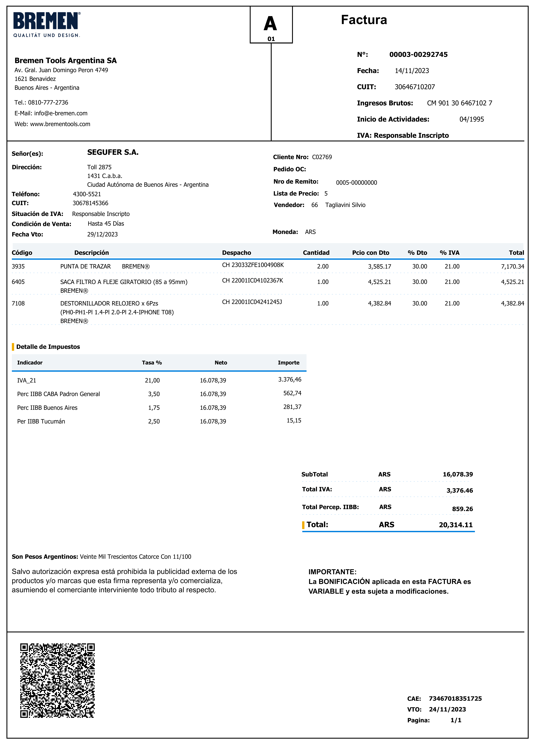Select the Código column header
Viewport: 535px width, 756px height.
[22, 253]
